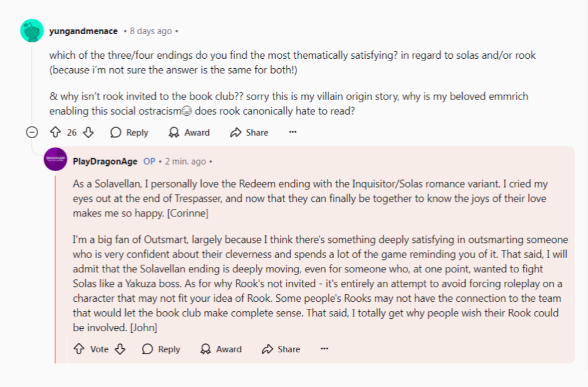Open yungandmenace's user profile link
588x387 pixels.
tap(83, 31)
